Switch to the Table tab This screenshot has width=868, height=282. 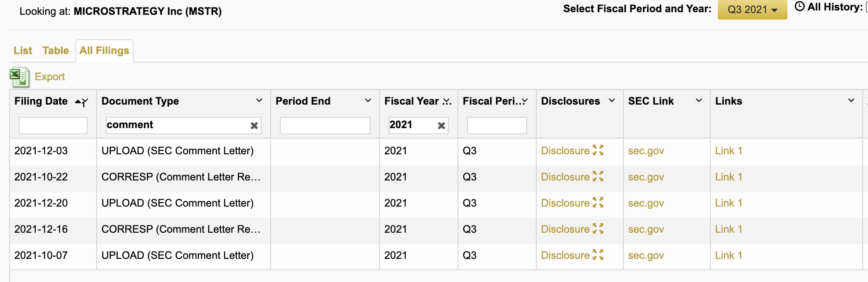pos(56,51)
